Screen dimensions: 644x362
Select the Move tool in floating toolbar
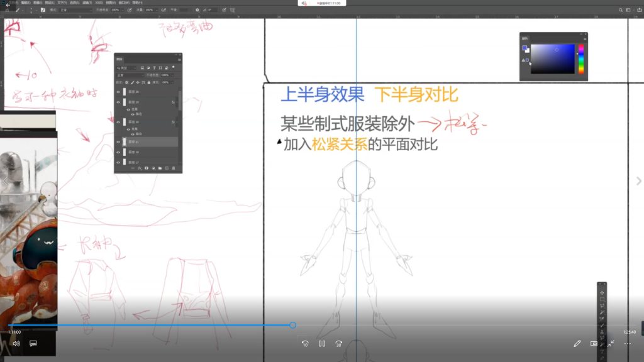tap(602, 293)
